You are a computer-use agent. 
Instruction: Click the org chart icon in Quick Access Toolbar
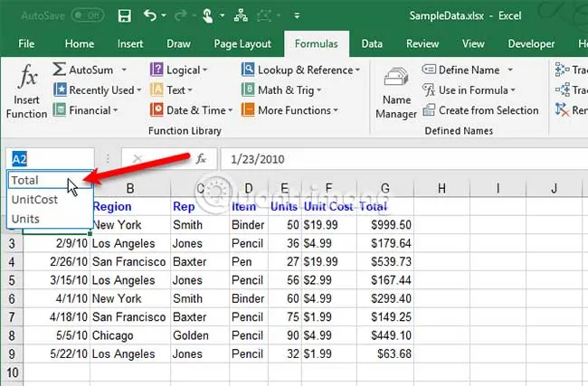click(241, 15)
